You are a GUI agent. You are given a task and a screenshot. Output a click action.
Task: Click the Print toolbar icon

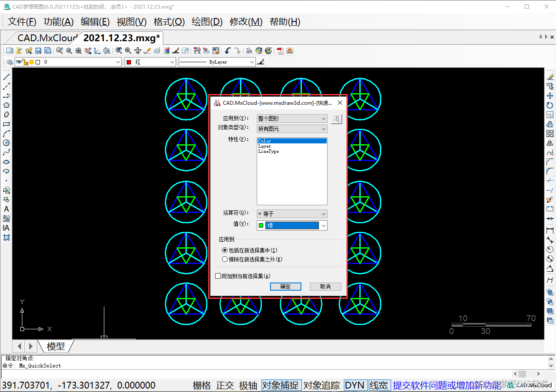[249, 51]
